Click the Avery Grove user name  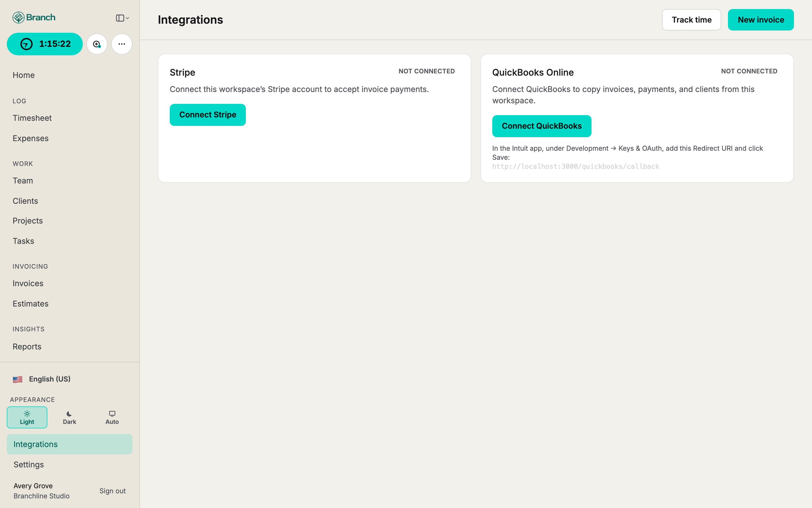33,486
